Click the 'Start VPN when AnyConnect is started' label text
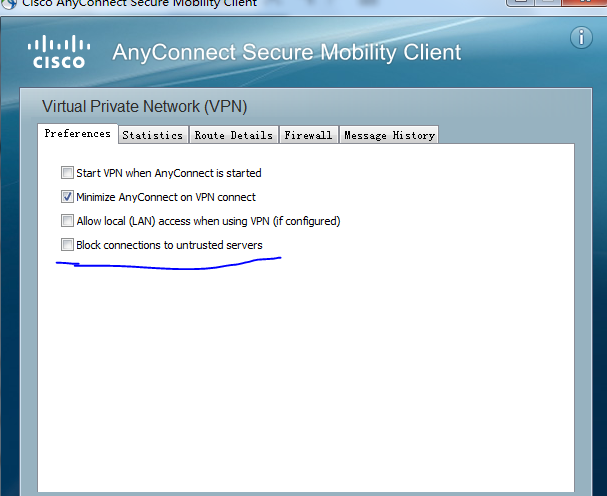607x496 pixels. click(168, 173)
